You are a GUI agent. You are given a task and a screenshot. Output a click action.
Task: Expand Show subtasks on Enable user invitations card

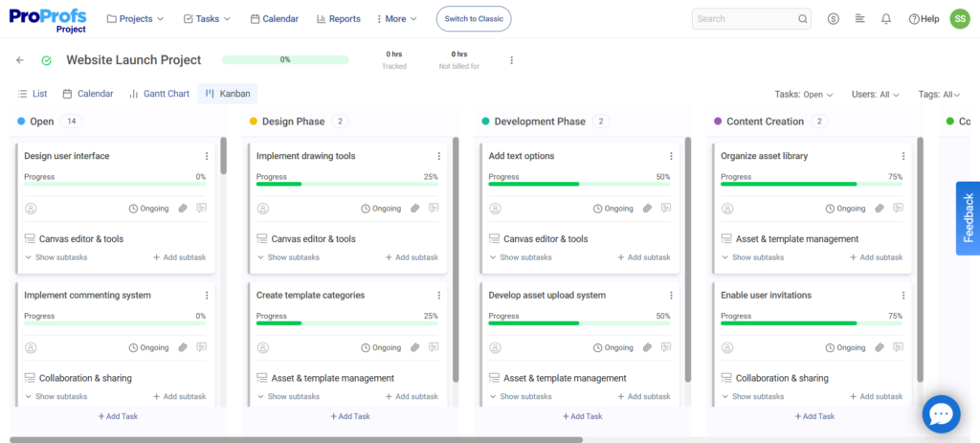point(752,397)
